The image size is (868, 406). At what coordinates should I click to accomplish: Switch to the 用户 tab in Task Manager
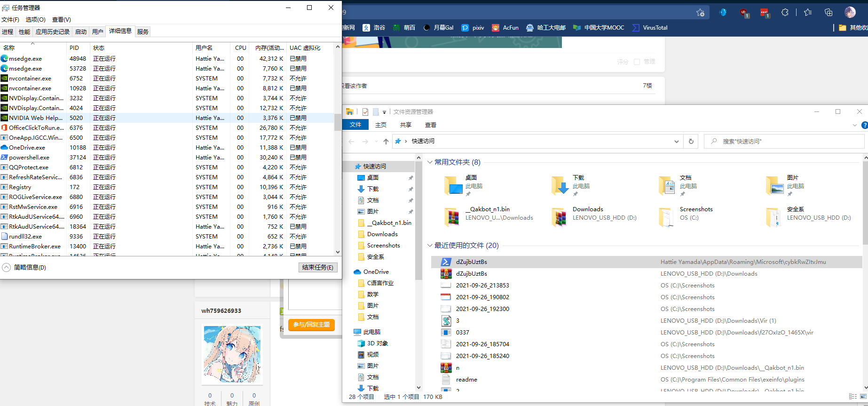coord(98,32)
